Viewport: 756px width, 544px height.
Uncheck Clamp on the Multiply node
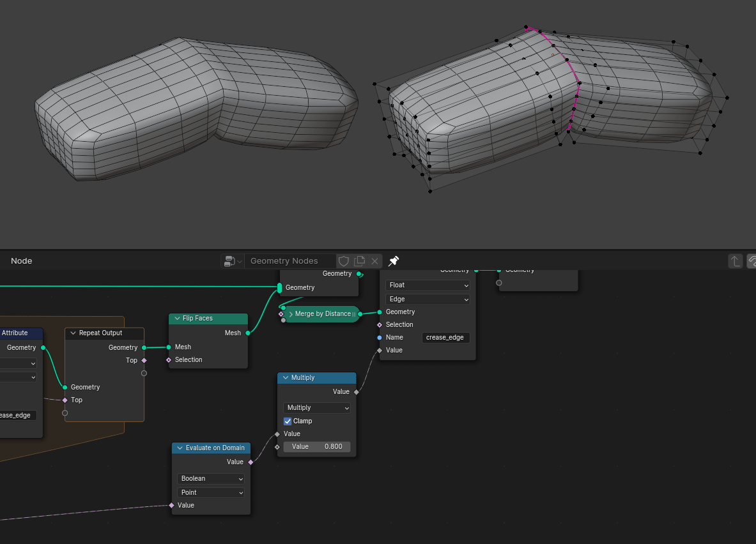pyautogui.click(x=288, y=421)
